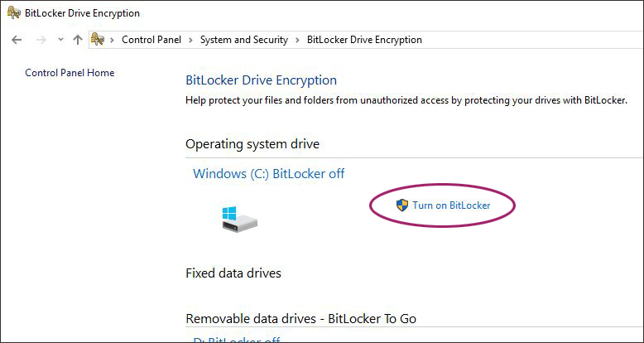Viewport: 644px width, 343px height.
Task: Navigate to Control Panel breadcrumb
Action: pyautogui.click(x=152, y=40)
